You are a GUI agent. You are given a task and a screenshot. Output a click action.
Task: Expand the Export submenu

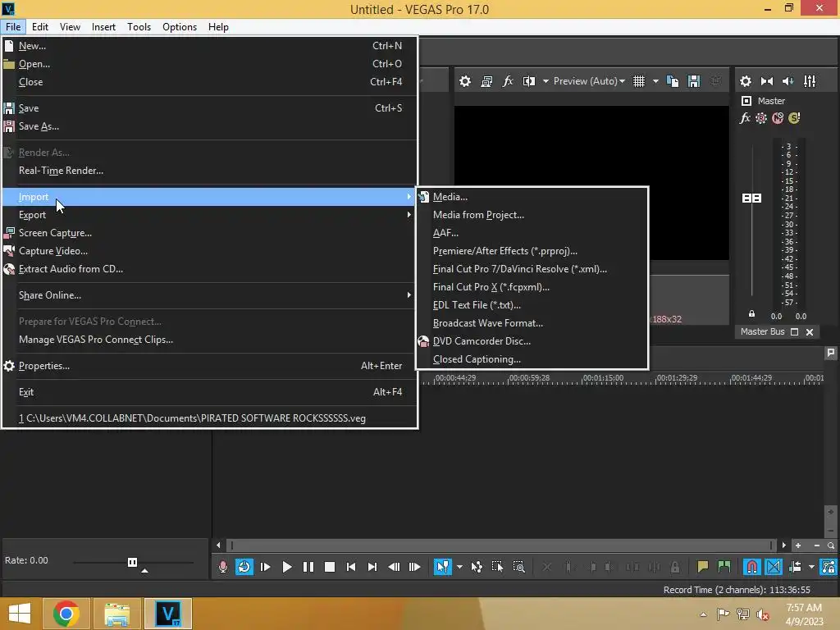tap(209, 215)
